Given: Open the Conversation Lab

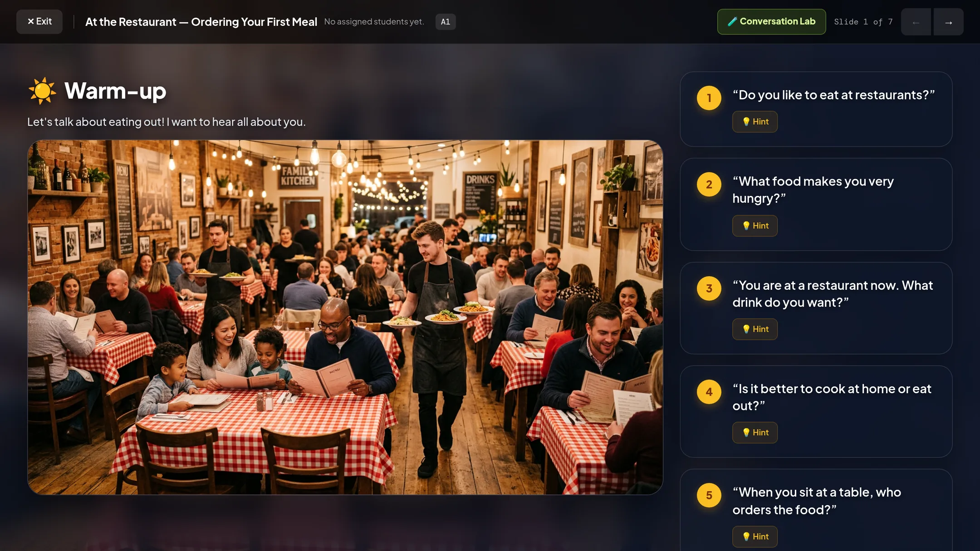Looking at the screenshot, I should point(771,22).
